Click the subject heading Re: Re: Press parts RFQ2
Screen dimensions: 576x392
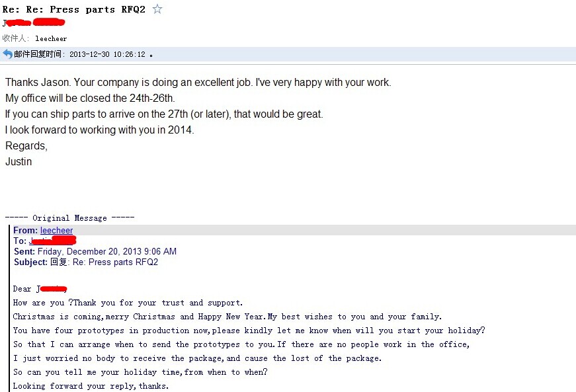point(74,9)
